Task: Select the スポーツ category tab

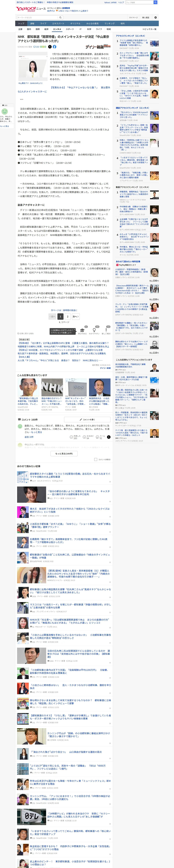Action: click(70, 29)
